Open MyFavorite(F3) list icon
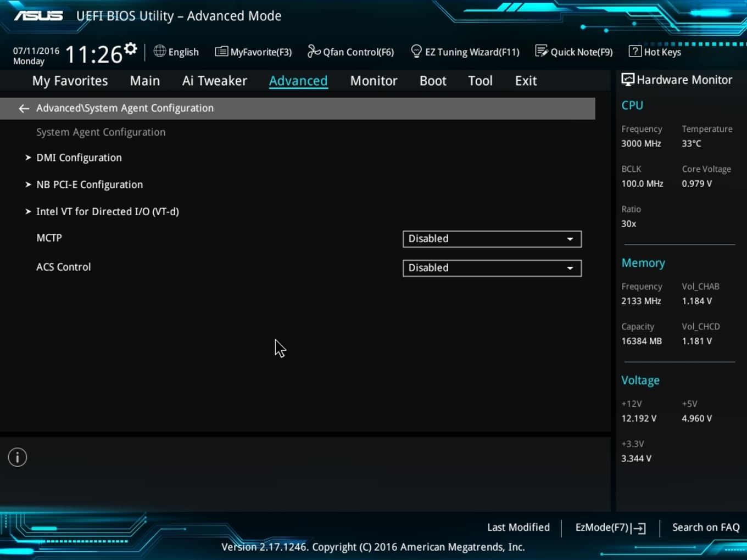747x560 pixels. [x=221, y=52]
